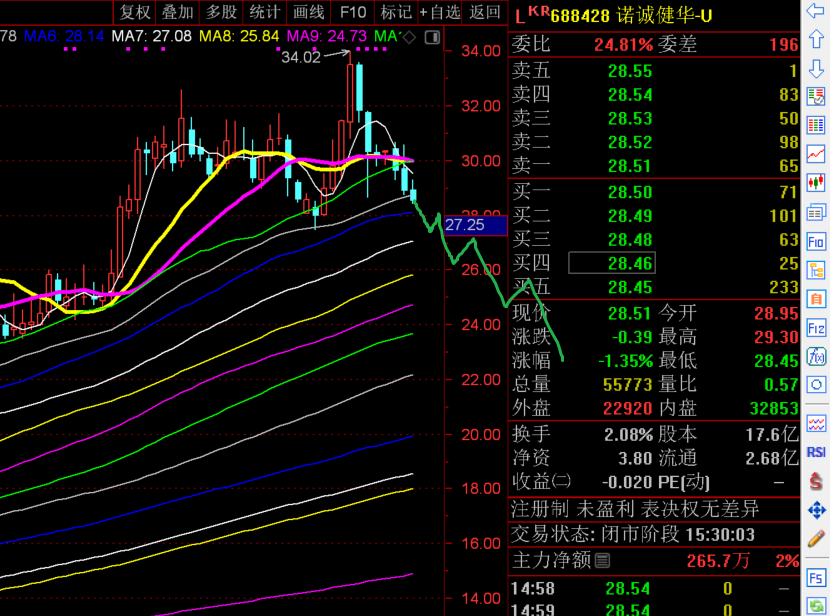Click the red S icon
This screenshot has width=830, height=616.
tap(816, 481)
